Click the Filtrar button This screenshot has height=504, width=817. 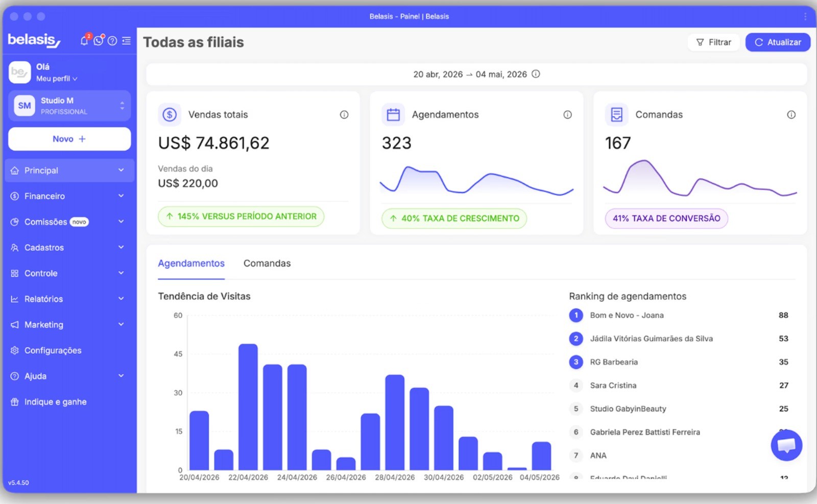tap(714, 42)
